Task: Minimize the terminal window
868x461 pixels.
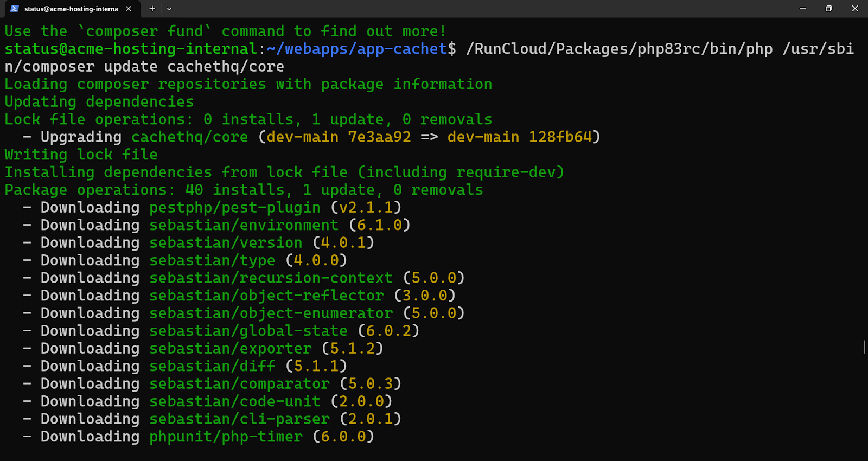Action: [x=802, y=9]
